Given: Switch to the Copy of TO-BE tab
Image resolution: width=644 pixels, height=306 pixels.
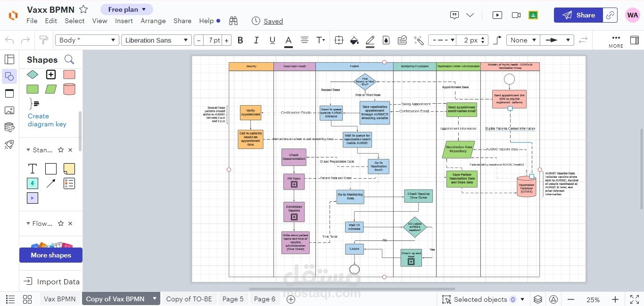Looking at the screenshot, I should pyautogui.click(x=189, y=299).
